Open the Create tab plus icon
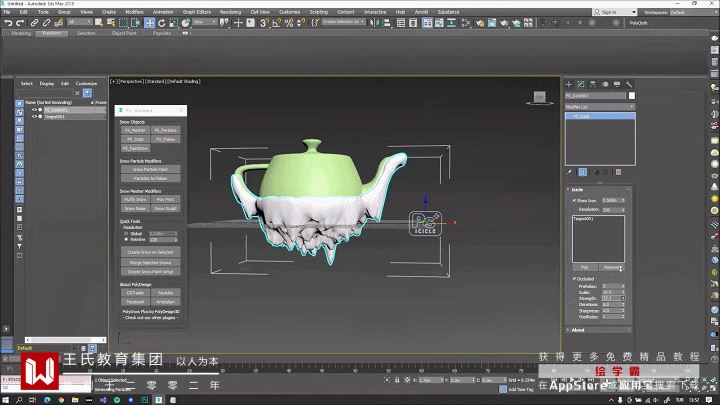This screenshot has width=720, height=405. tap(569, 84)
